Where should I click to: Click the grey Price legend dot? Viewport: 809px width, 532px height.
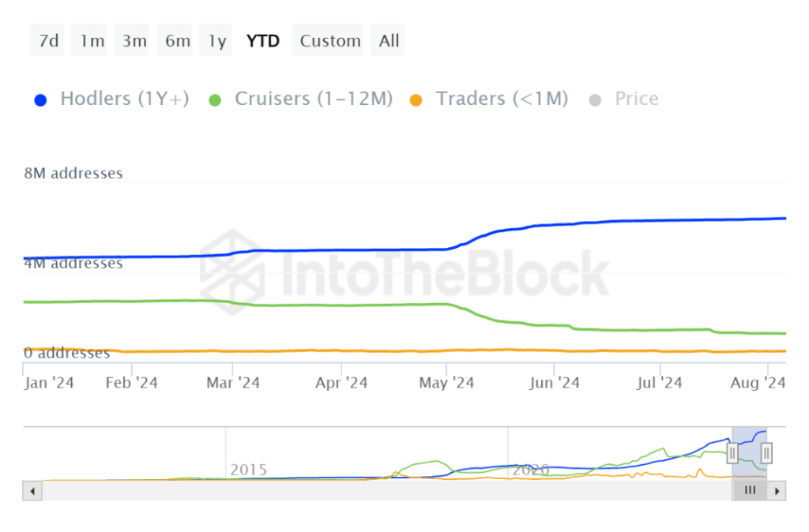tap(596, 100)
